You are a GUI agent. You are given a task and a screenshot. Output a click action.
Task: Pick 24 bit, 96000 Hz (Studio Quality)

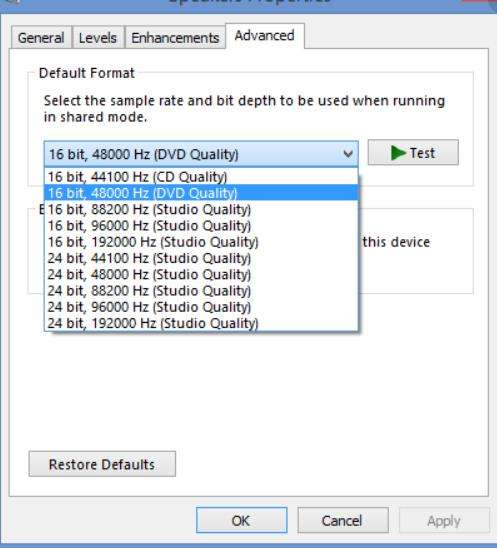tap(201, 307)
